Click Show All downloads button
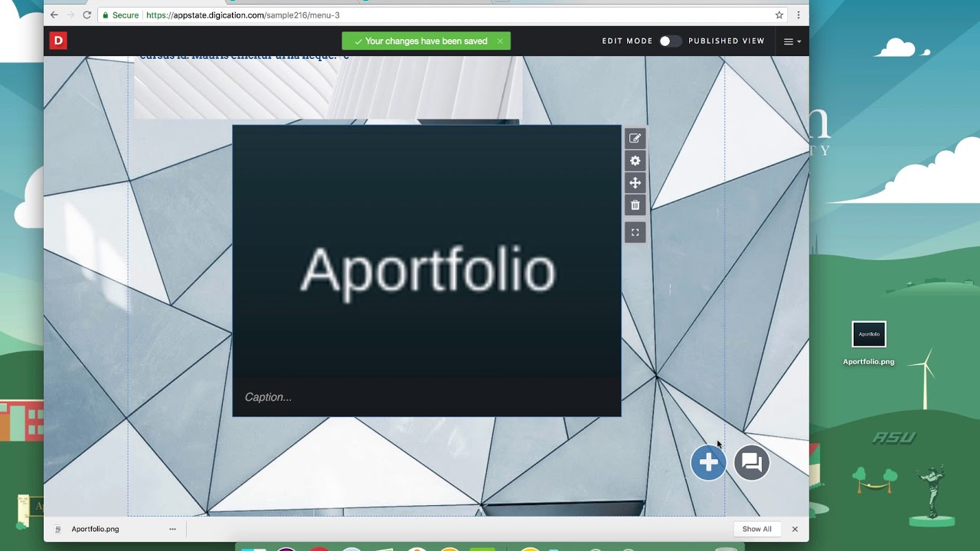 756,529
